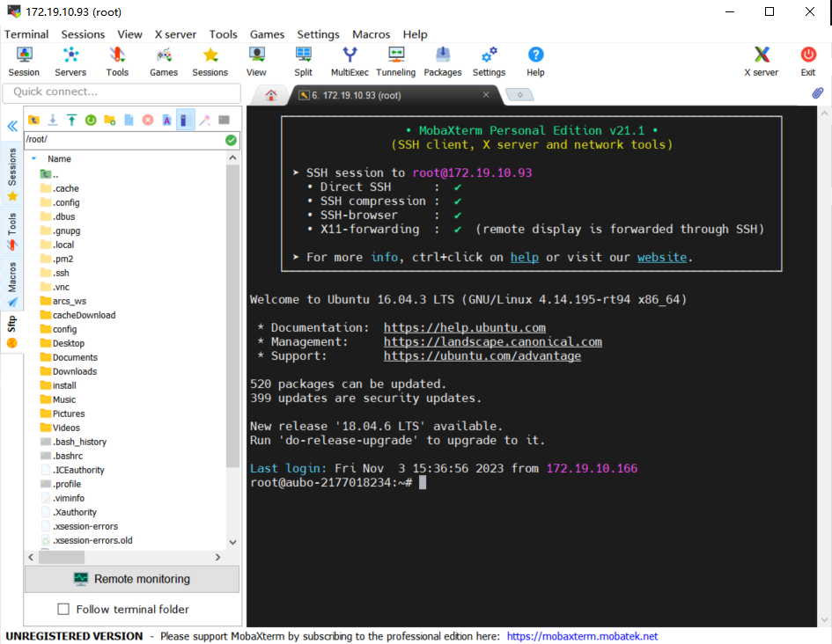Screen dimensions: 832x644
Task: Select the Tools vertical sidebar tab
Action: (x=12, y=231)
